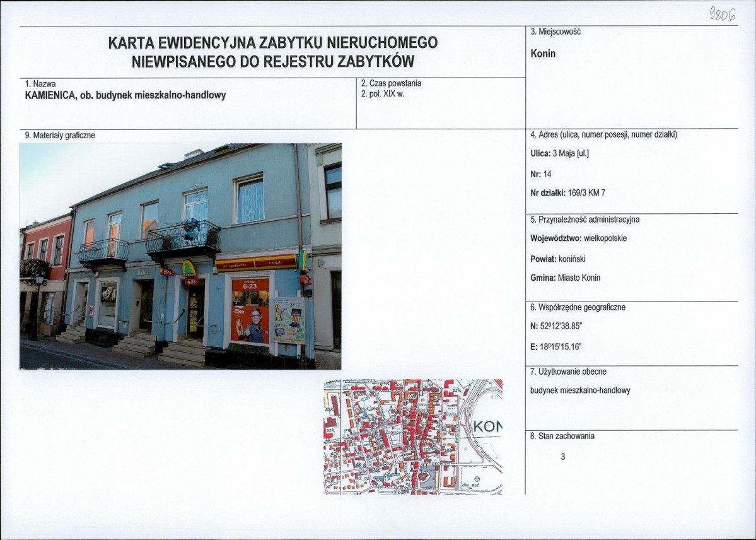Click the '3. Miejscowość' label
Viewport: 756px width, 540px height.
[x=555, y=32]
